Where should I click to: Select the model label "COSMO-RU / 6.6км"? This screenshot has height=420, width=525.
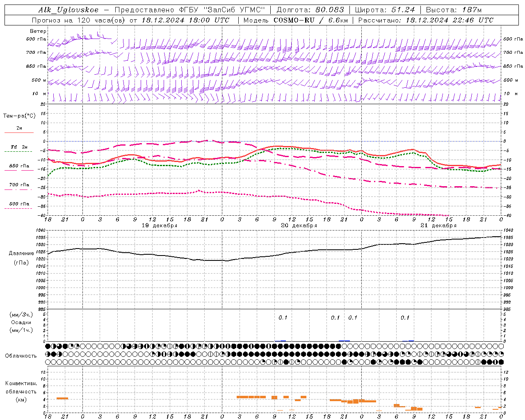310,20
